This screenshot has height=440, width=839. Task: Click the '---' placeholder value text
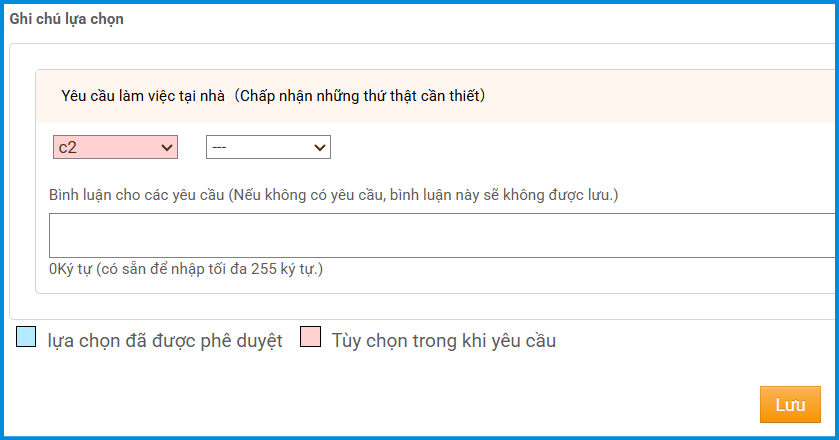(x=219, y=147)
